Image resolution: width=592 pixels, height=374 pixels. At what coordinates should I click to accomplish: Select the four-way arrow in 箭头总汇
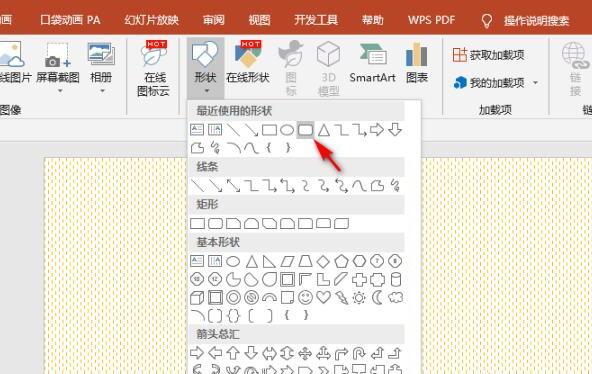pos(305,353)
